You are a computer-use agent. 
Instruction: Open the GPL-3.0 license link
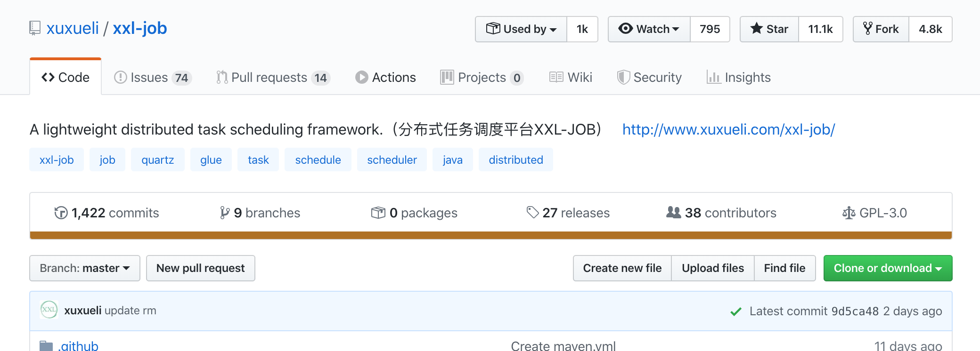coord(874,213)
